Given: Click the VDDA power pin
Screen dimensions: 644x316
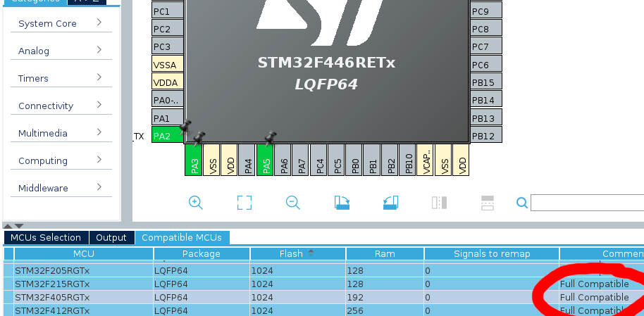Looking at the screenshot, I should coord(167,82).
